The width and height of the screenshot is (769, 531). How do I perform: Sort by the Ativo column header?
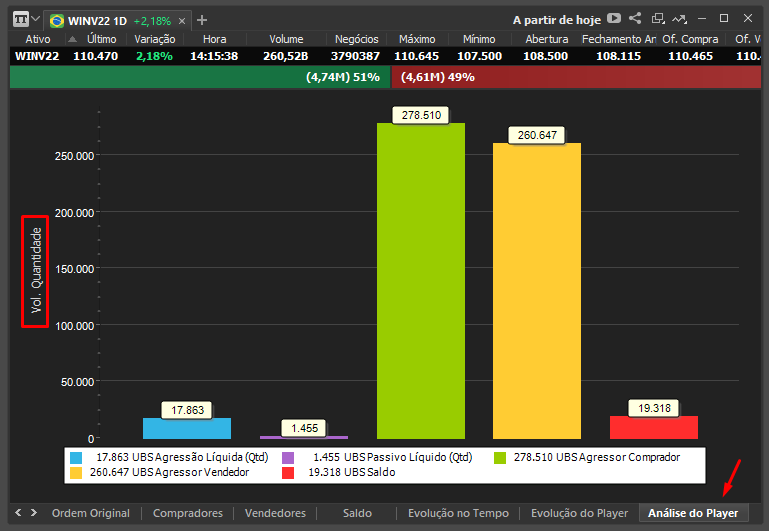coord(38,39)
